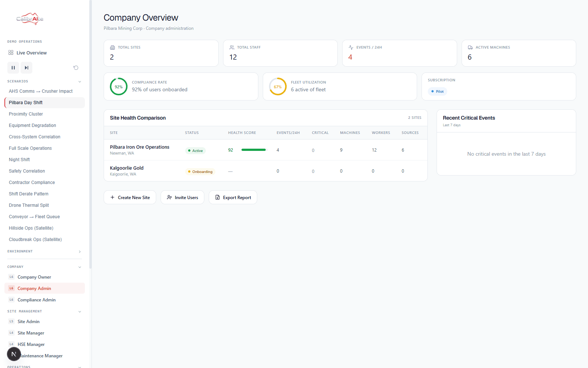Select Cloudbreak Ops (Satellite) scenario
588x368 pixels.
44,240
